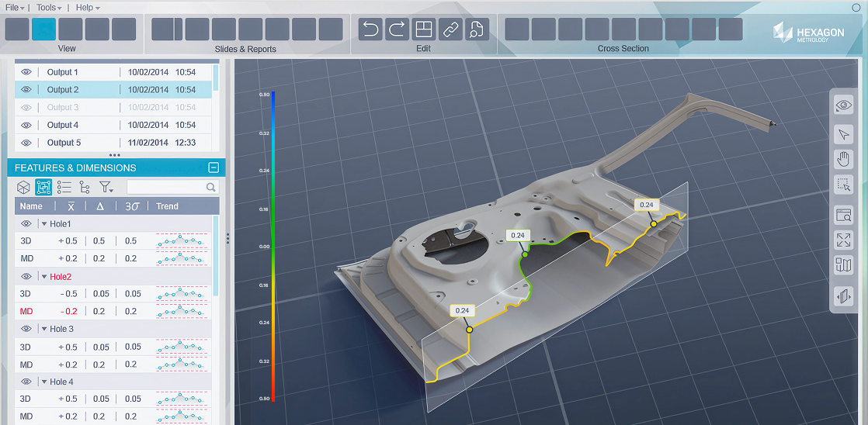Toggle visibility eye for Output 5
This screenshot has height=425, width=868.
pos(26,143)
